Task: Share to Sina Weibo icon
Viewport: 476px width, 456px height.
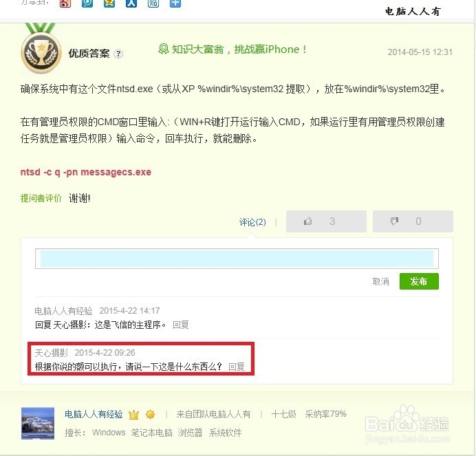Action: point(65,3)
